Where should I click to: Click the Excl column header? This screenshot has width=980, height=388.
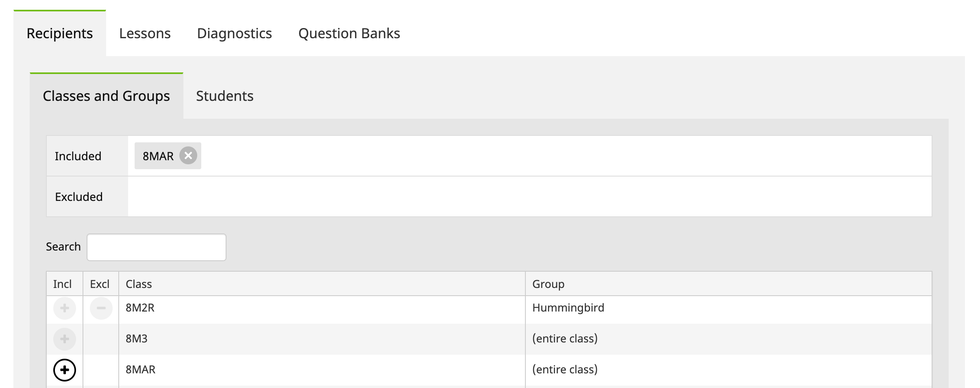click(x=100, y=284)
